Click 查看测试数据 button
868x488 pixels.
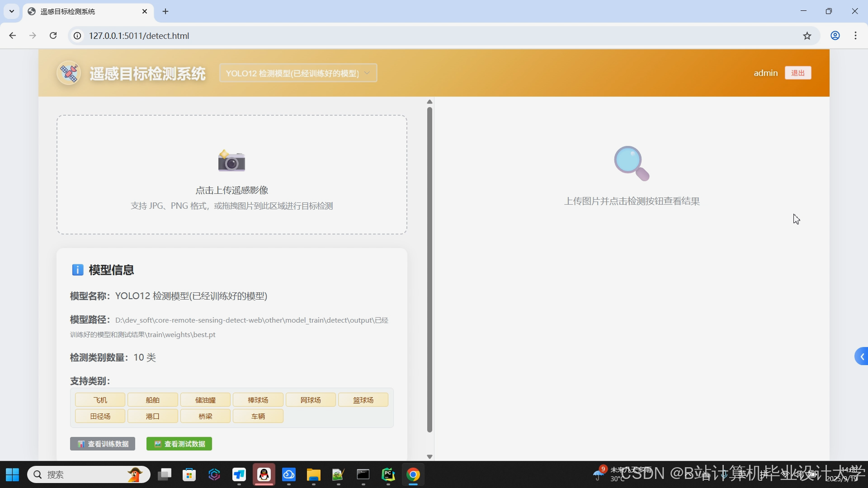coord(179,444)
